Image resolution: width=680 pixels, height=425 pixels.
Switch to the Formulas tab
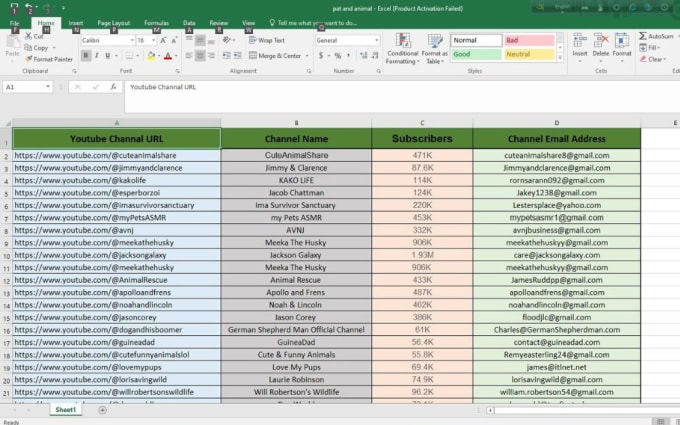(x=157, y=23)
